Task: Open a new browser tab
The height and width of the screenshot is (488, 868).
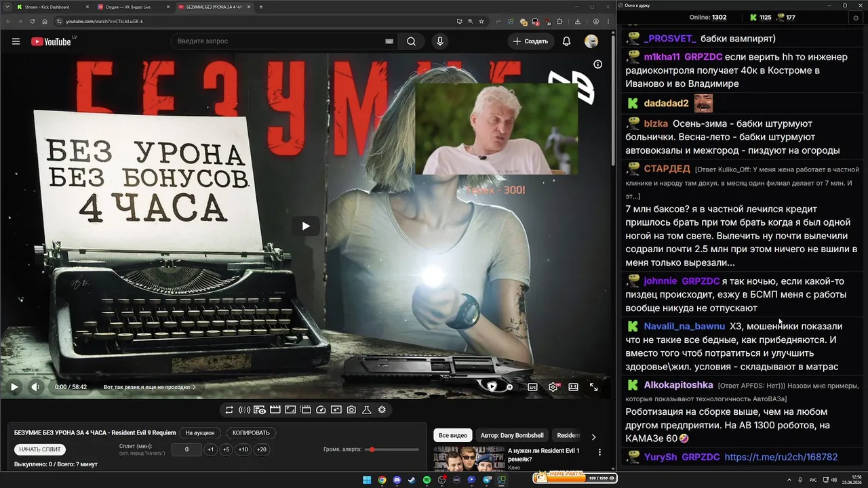Action: click(x=261, y=7)
